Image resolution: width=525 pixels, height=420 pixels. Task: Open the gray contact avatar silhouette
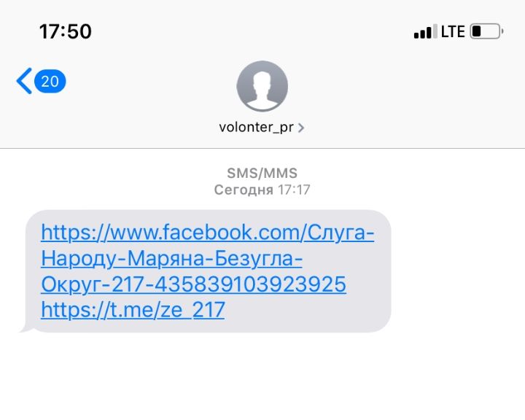tap(262, 86)
